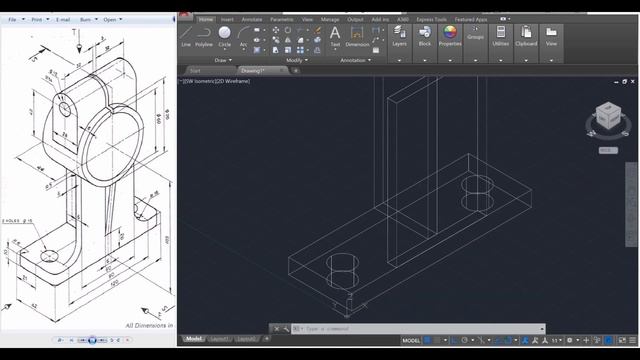Select the Trim tool icon

click(x=300, y=30)
